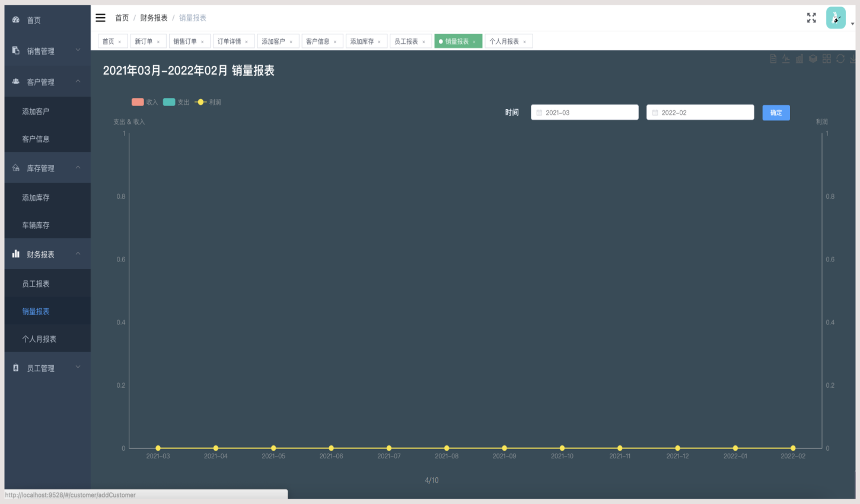The height and width of the screenshot is (504, 860).
Task: Click the dashboard icon beside 首页 in sidebar
Action: point(16,20)
